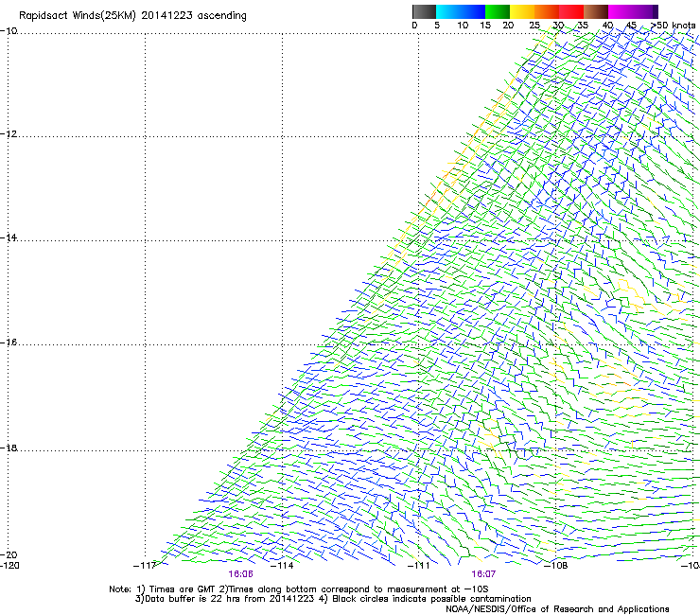Select the cyan-blue 5-15 knots legend segment
Image resolution: width=700 pixels, height=615 pixels.
(461, 11)
